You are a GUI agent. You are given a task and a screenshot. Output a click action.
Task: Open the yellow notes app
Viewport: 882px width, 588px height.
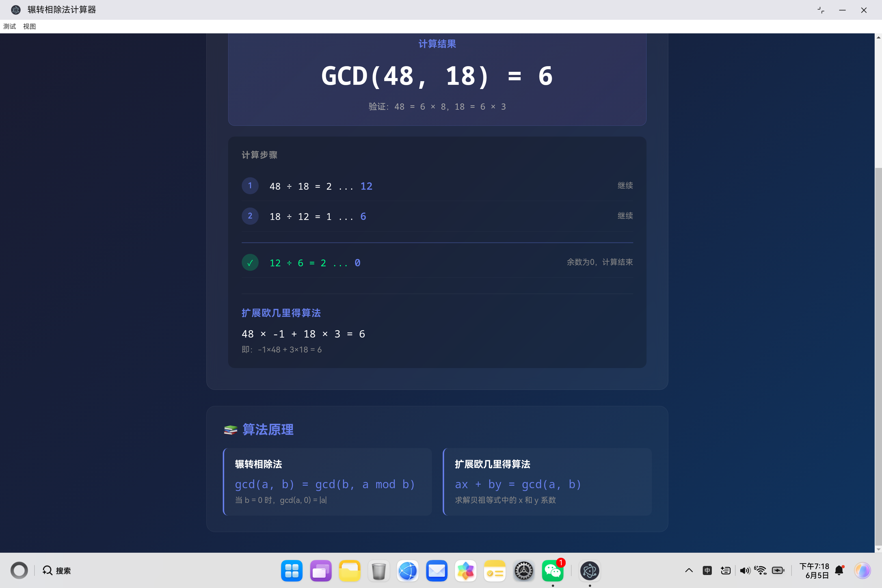[495, 571]
